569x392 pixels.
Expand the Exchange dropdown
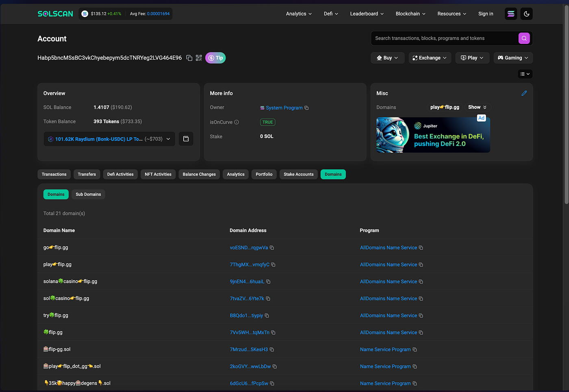pos(430,58)
